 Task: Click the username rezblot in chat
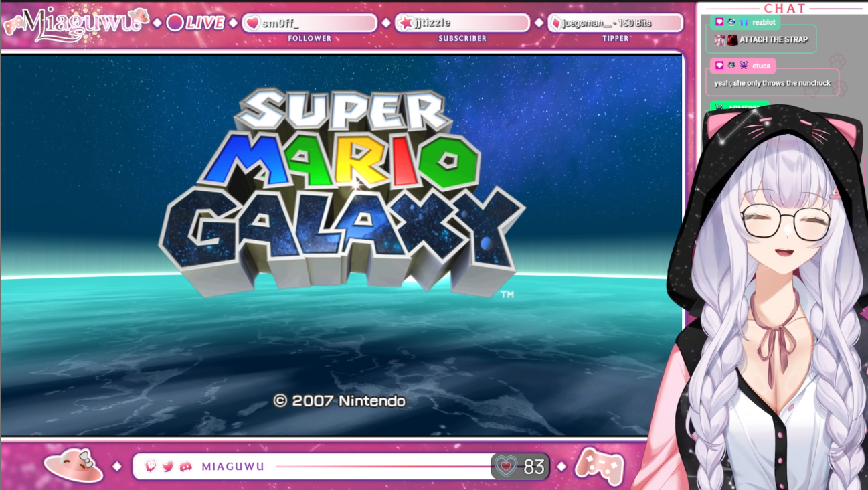[x=764, y=22]
